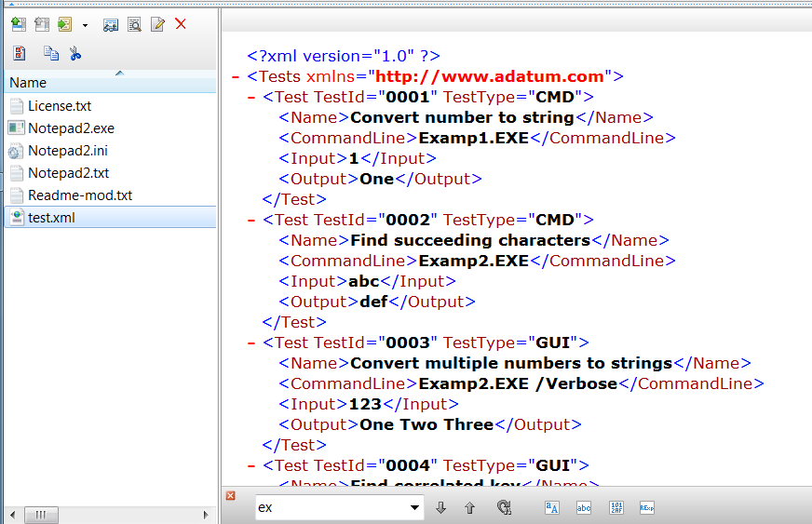Click the License.txt file icon
This screenshot has height=524, width=812.
click(17, 106)
